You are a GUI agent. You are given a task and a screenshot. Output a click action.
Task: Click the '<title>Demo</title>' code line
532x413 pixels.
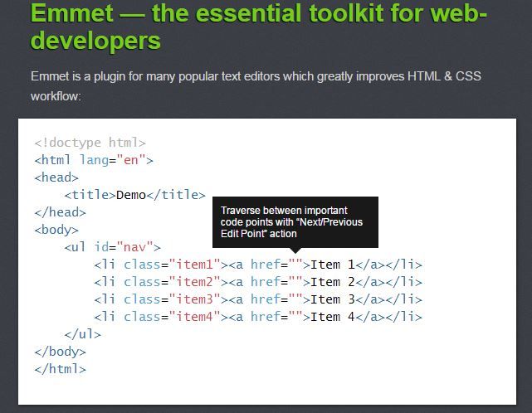click(x=135, y=195)
